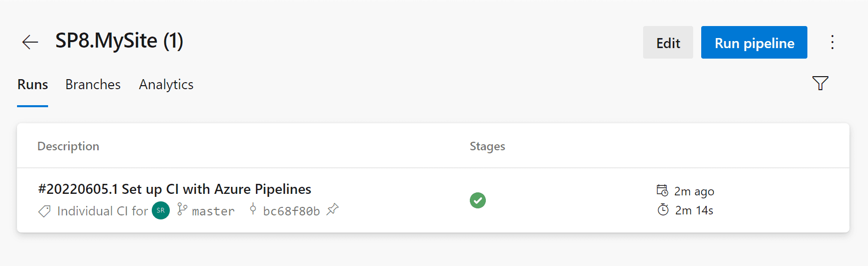
Task: Click the SR user avatar
Action: [x=161, y=210]
